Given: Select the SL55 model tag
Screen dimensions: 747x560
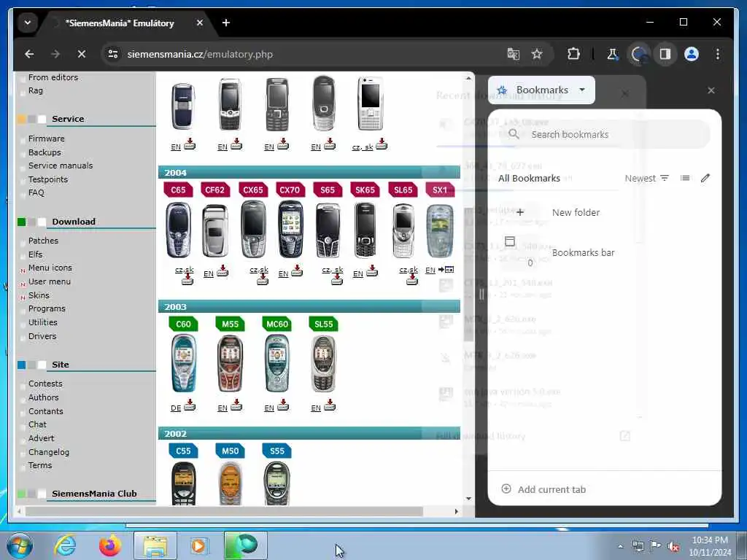Looking at the screenshot, I should (x=323, y=324).
